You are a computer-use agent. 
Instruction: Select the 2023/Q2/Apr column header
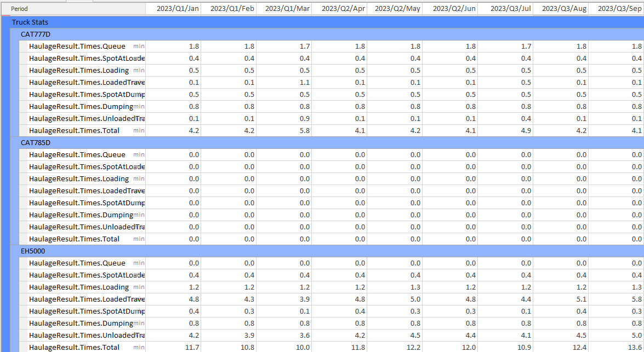click(x=339, y=9)
